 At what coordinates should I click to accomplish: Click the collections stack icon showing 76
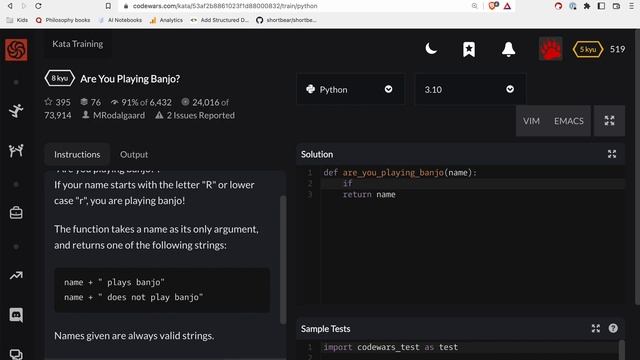coord(84,102)
